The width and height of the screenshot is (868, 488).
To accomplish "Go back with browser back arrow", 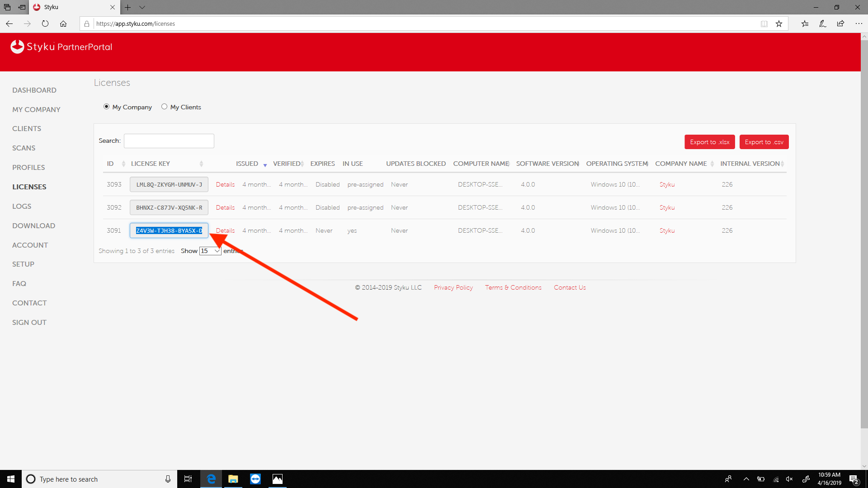I will [9, 23].
